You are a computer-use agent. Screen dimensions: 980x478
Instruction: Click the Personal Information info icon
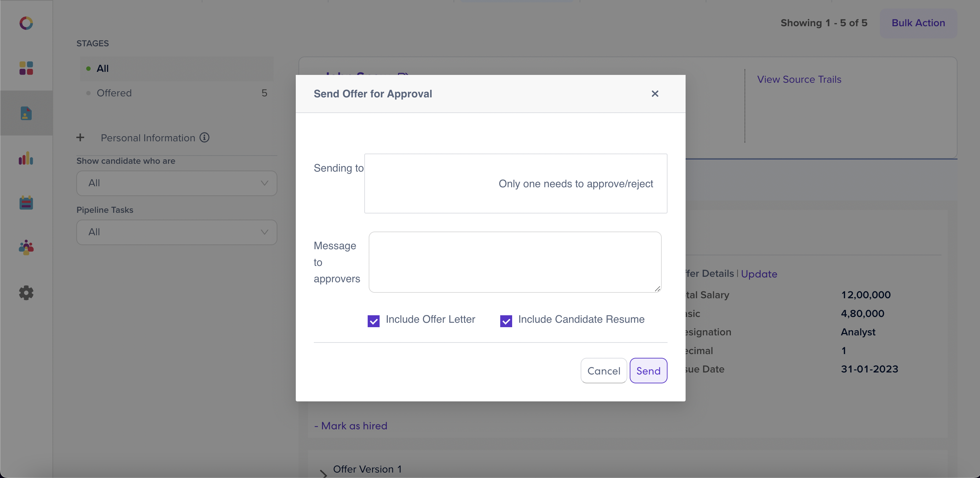click(x=204, y=138)
